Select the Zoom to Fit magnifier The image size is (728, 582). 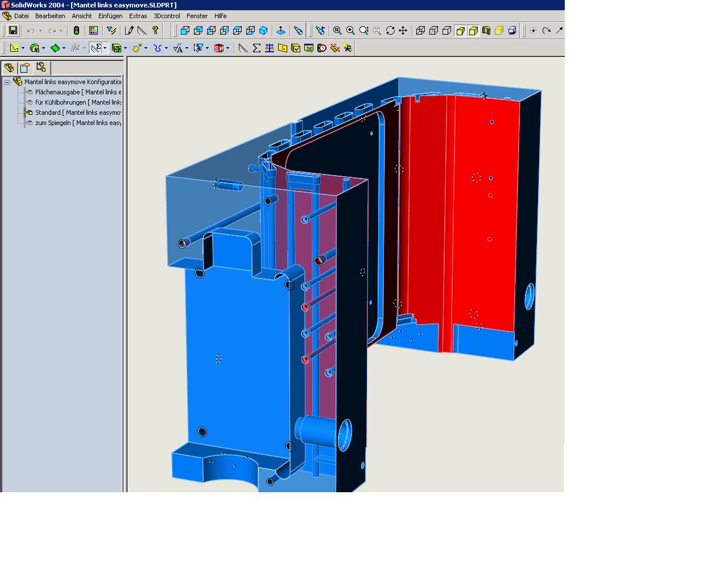tap(337, 31)
